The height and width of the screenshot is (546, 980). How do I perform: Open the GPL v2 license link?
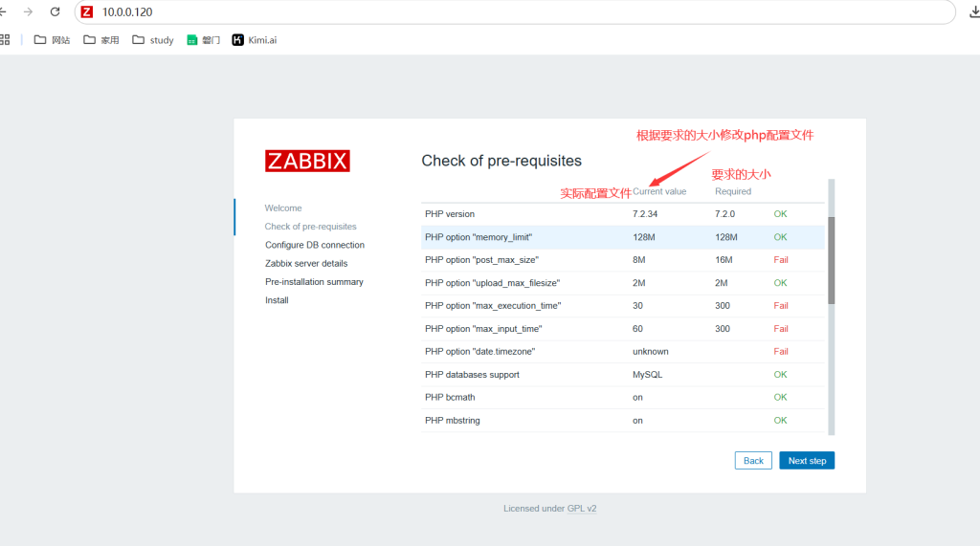(x=582, y=509)
